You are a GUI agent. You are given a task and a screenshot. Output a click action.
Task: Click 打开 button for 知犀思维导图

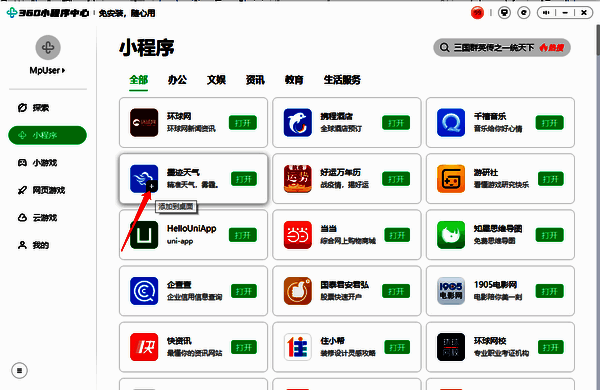pyautogui.click(x=549, y=235)
